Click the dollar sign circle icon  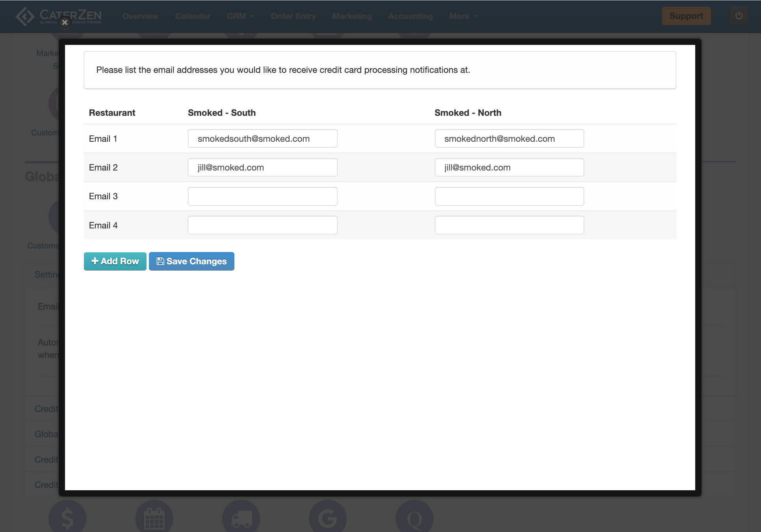[67, 518]
